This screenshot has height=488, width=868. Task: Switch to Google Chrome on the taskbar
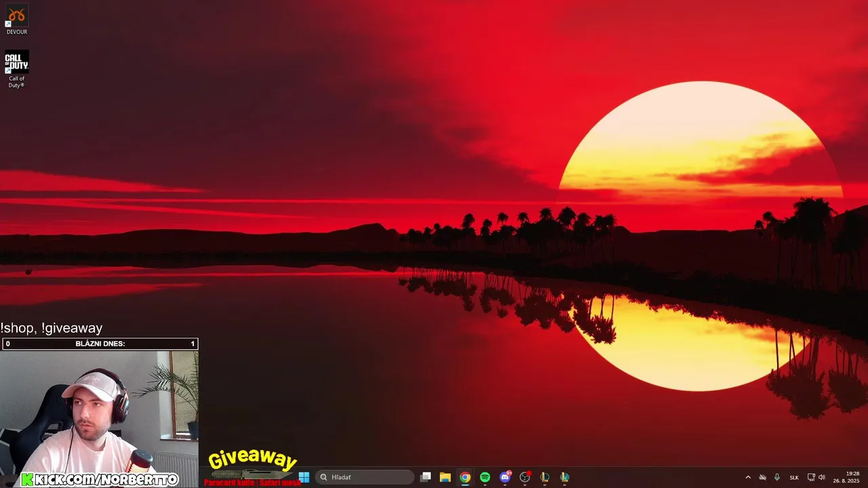click(465, 477)
